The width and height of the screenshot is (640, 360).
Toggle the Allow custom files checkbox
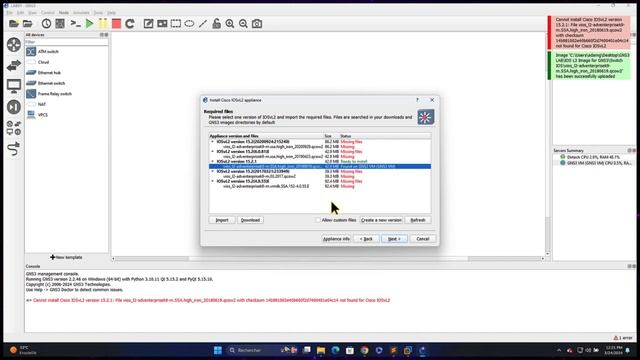[318, 220]
